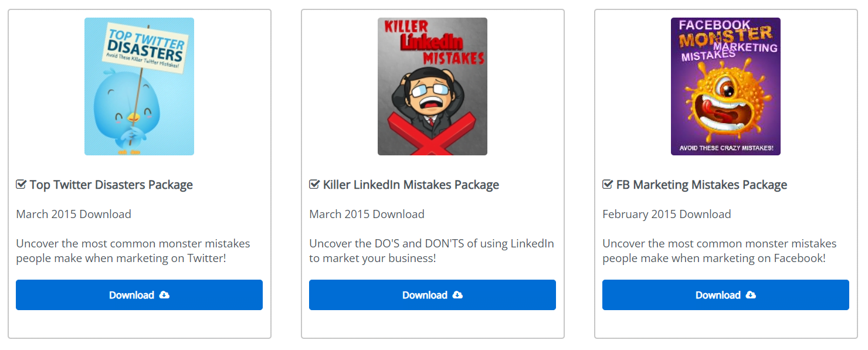
Task: Open the Top Twitter Disasters cover image
Action: pos(139,86)
